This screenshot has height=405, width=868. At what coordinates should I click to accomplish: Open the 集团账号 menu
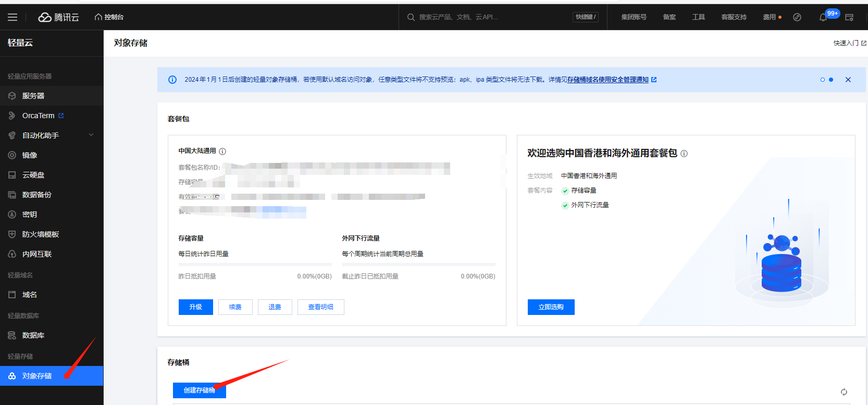point(634,17)
